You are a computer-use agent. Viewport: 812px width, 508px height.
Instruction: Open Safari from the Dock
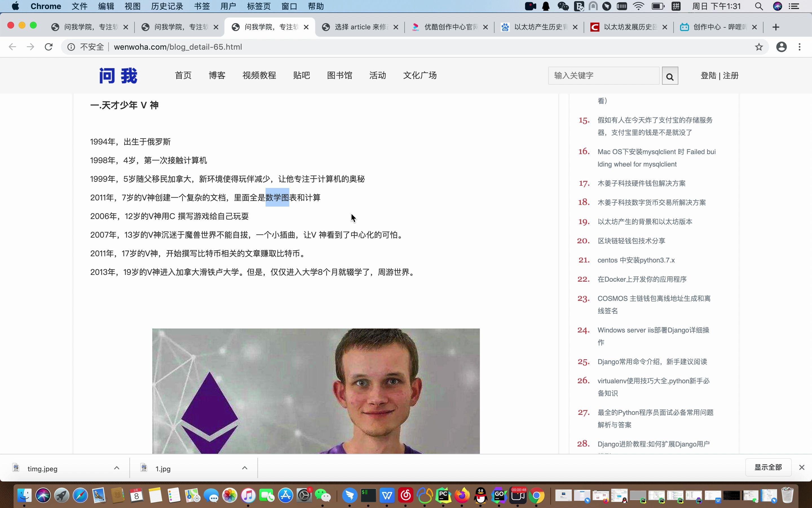tap(80, 495)
